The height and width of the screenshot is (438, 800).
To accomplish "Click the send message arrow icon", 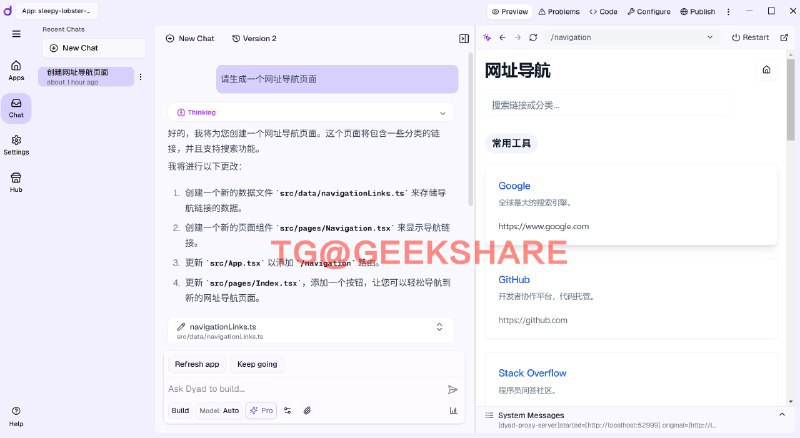I will click(452, 389).
